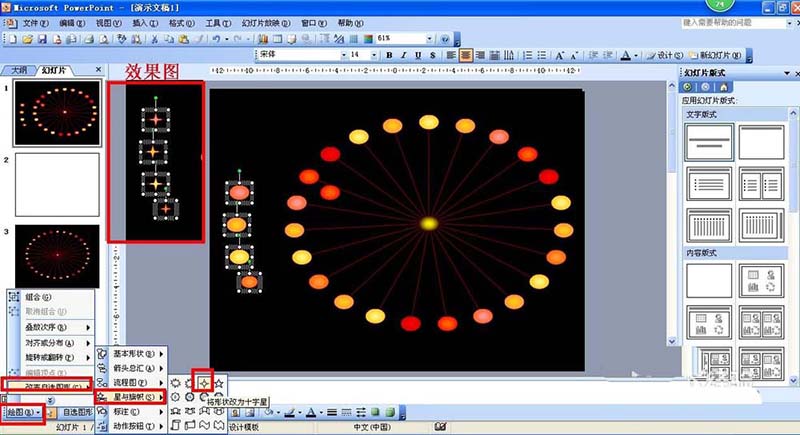Choose 组合 group command
This screenshot has height=435, width=800.
pos(51,297)
